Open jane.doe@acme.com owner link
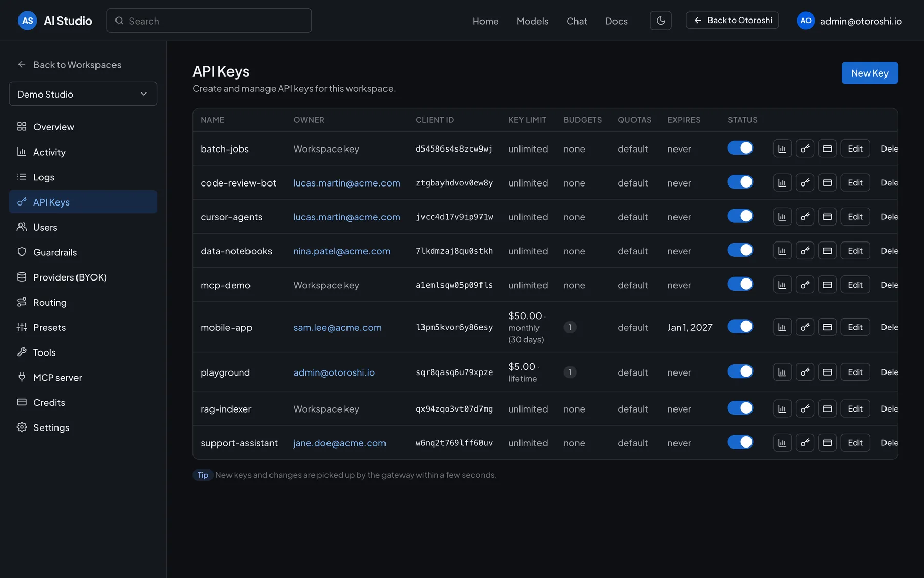Image resolution: width=924 pixels, height=578 pixels. pos(339,443)
